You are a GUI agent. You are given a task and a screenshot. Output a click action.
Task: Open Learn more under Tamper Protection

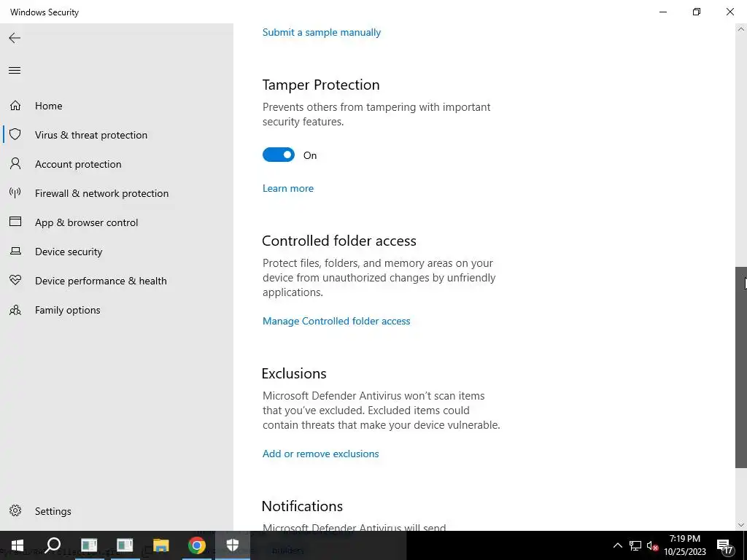(287, 188)
